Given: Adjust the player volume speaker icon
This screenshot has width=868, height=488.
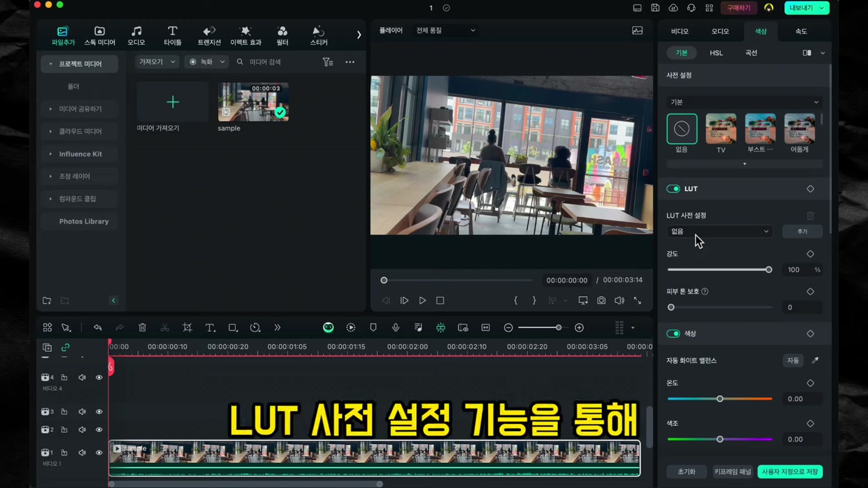Looking at the screenshot, I should click(619, 301).
